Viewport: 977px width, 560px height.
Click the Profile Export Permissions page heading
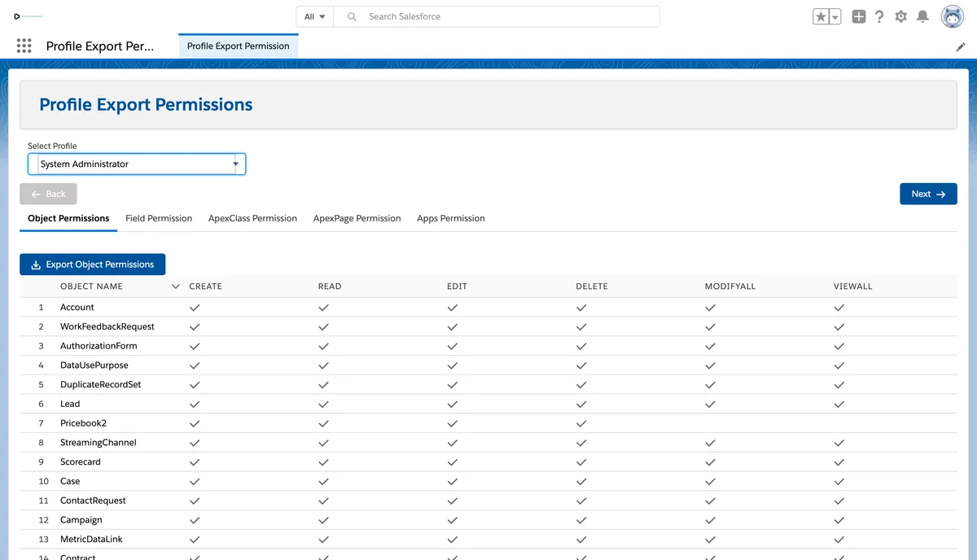pyautogui.click(x=146, y=105)
